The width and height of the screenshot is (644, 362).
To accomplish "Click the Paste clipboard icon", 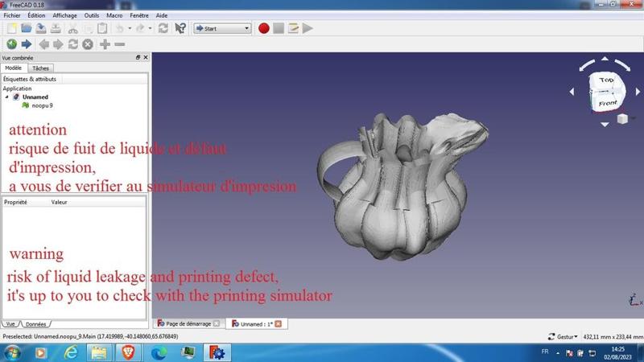I will coord(102,28).
